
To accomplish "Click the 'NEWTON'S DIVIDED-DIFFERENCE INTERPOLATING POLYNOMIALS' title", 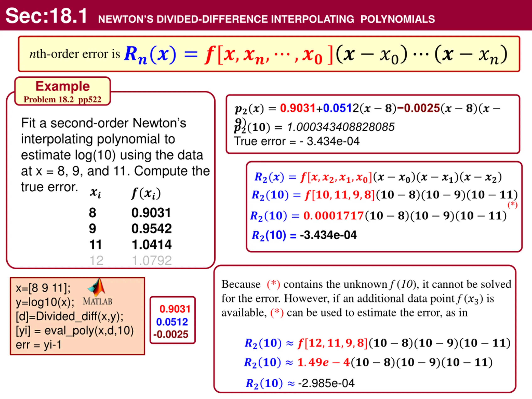I will 266,19.
